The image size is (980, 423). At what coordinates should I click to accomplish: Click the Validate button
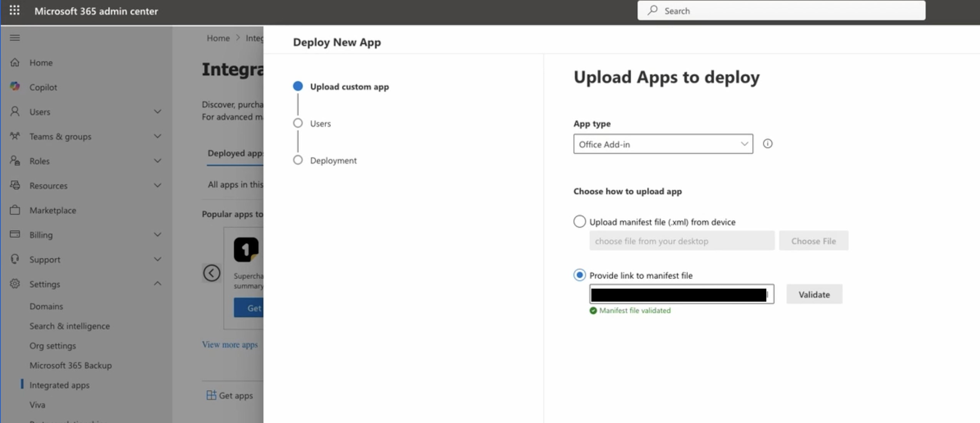pos(814,295)
